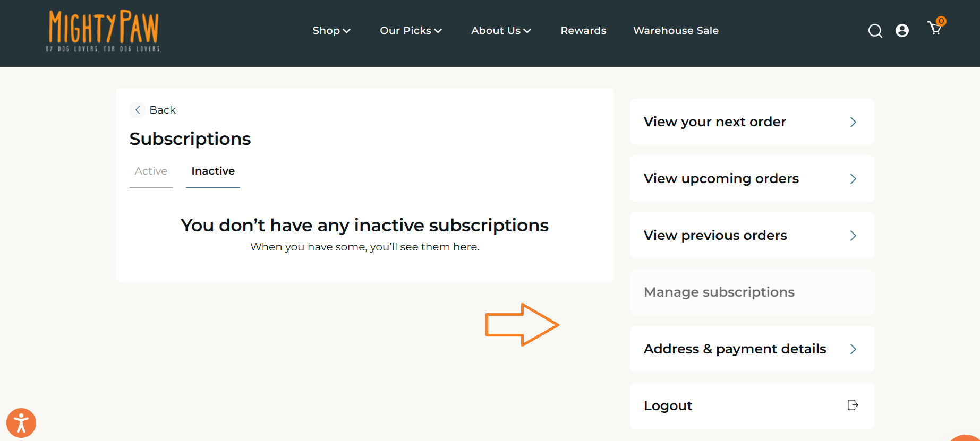This screenshot has width=980, height=441.
Task: Expand the About Us dropdown
Action: [501, 31]
